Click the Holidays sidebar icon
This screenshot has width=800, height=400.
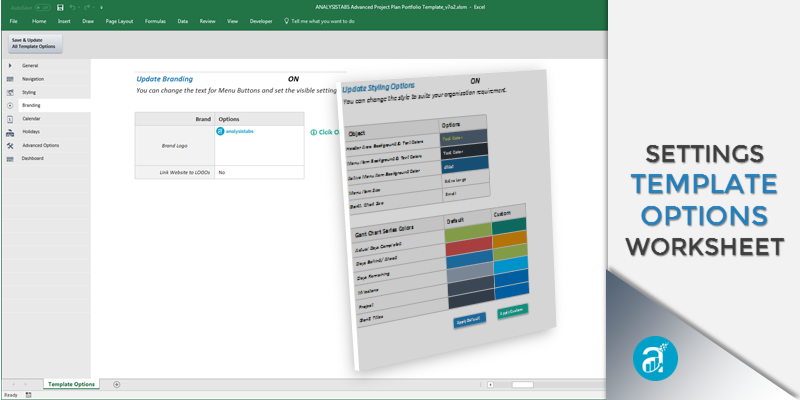tap(10, 131)
